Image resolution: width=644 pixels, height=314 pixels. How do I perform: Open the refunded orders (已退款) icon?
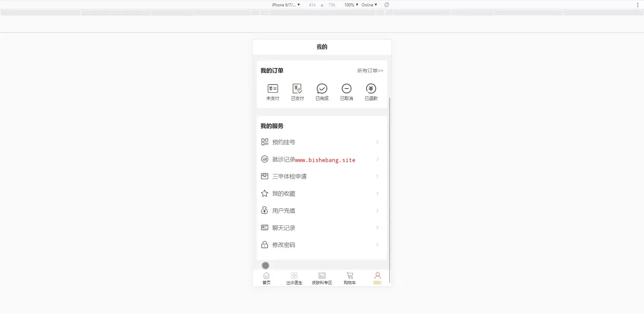(371, 89)
